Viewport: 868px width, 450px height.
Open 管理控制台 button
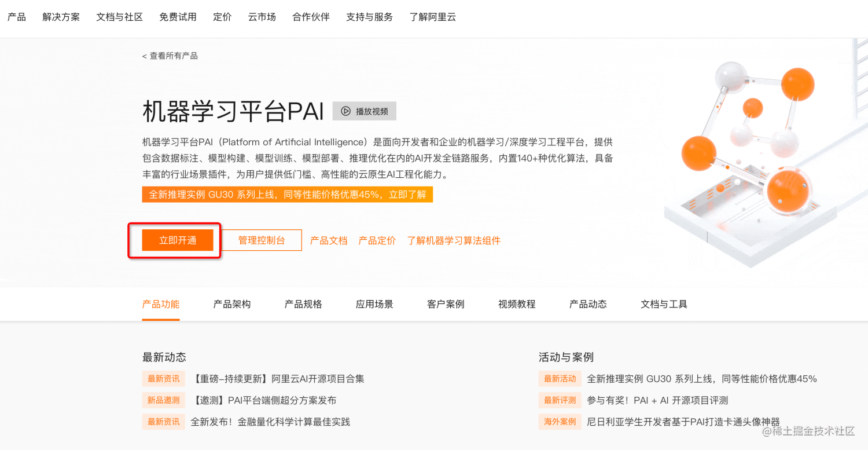click(262, 240)
